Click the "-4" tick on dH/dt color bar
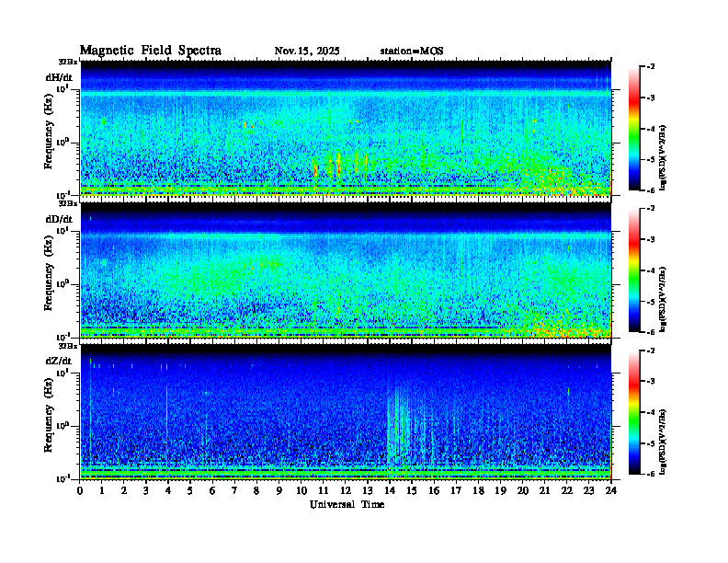This screenshot has width=728, height=563. coord(651,129)
